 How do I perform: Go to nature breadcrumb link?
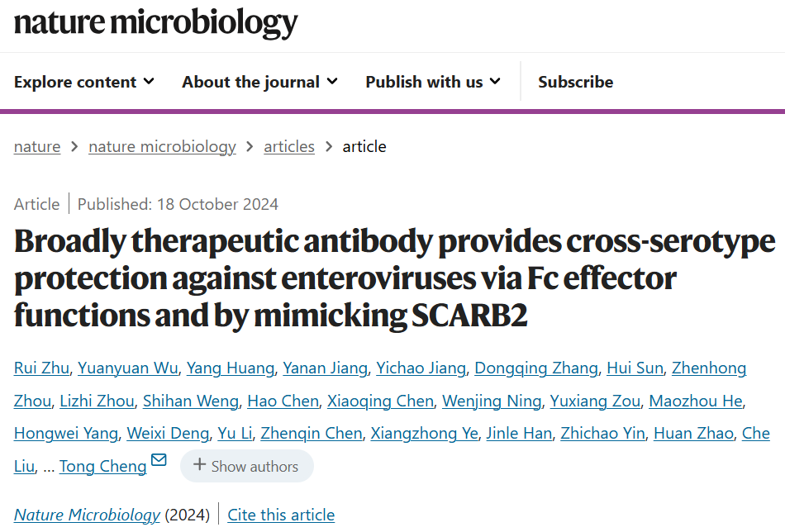pos(37,146)
